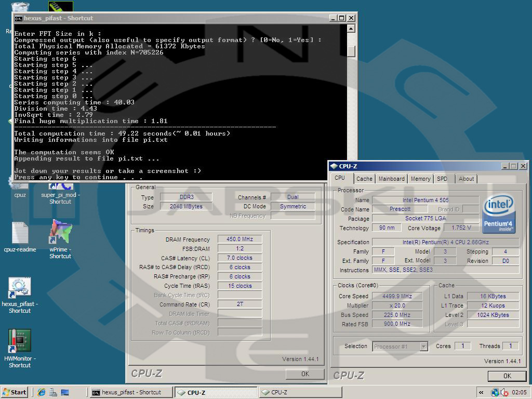Click the CPU-Z title bar icon
Image resolution: width=532 pixels, height=399 pixels.
tap(334, 166)
